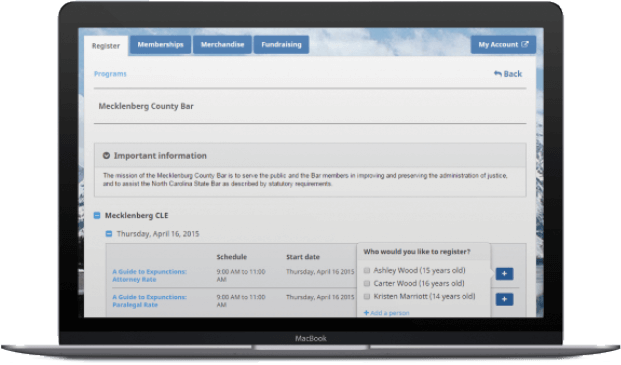Viewport: 621px width, 365px height.
Task: Click the Back arrow icon
Action: pos(497,74)
